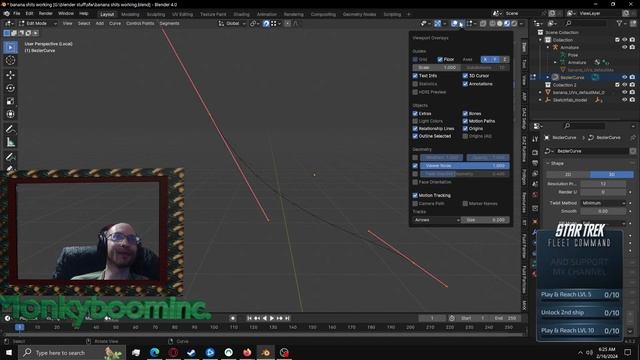Open Blender logo application menu
Screen dimensions: 640x360
7,13
